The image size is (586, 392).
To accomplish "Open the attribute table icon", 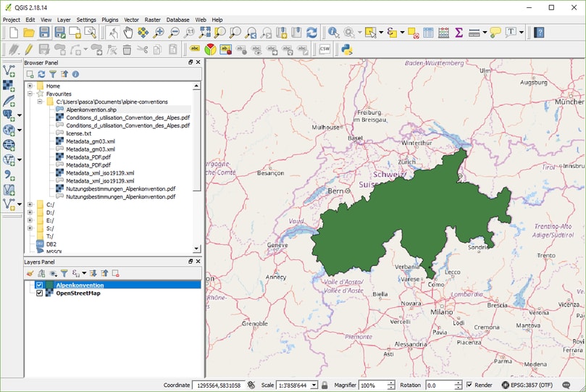I will pyautogui.click(x=428, y=33).
